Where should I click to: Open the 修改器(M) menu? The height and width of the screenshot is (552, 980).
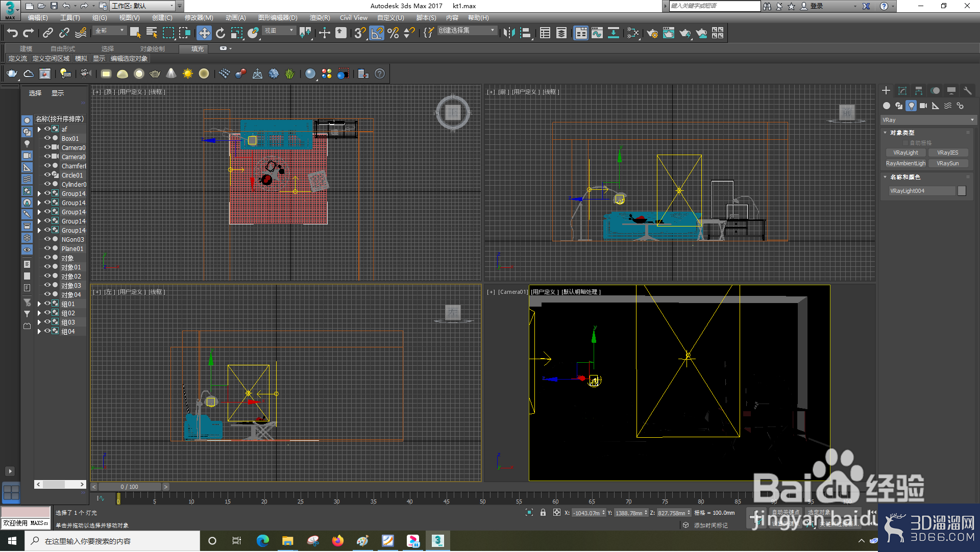tap(199, 18)
